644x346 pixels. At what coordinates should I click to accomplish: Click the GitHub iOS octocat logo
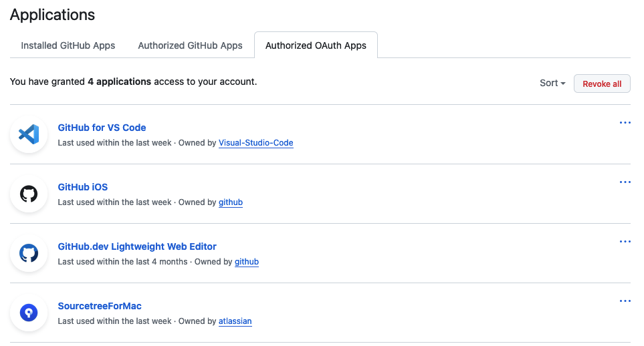click(29, 194)
